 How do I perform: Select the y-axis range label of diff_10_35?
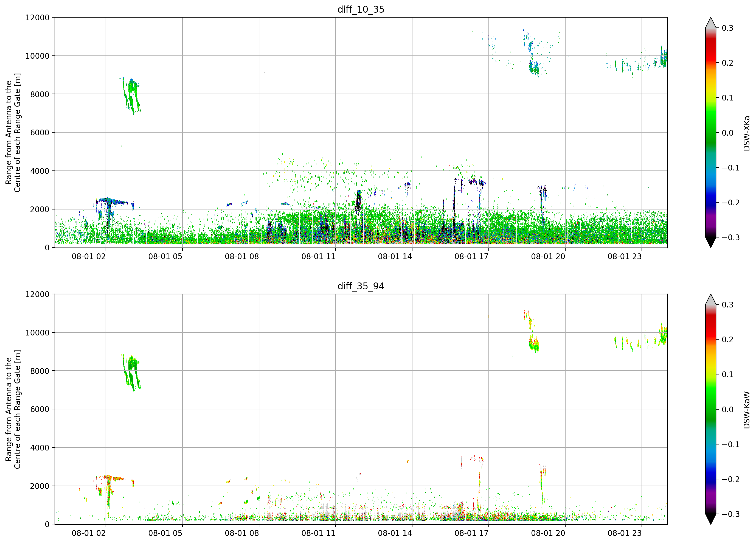(13, 133)
